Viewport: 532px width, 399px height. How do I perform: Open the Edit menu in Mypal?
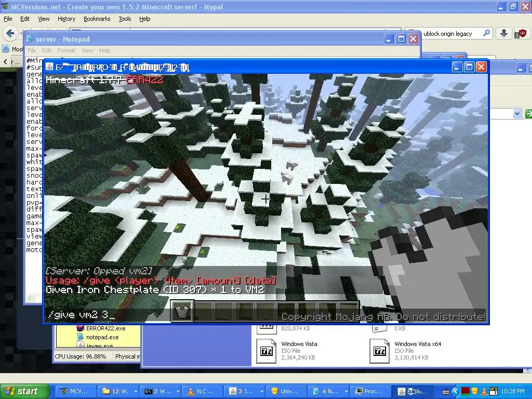pos(25,19)
